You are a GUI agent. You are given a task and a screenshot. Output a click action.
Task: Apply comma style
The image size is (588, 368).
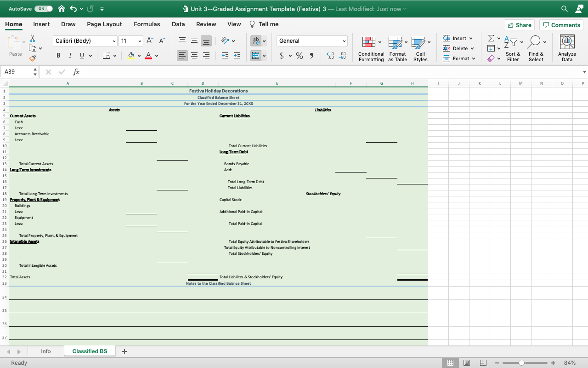[x=311, y=56]
